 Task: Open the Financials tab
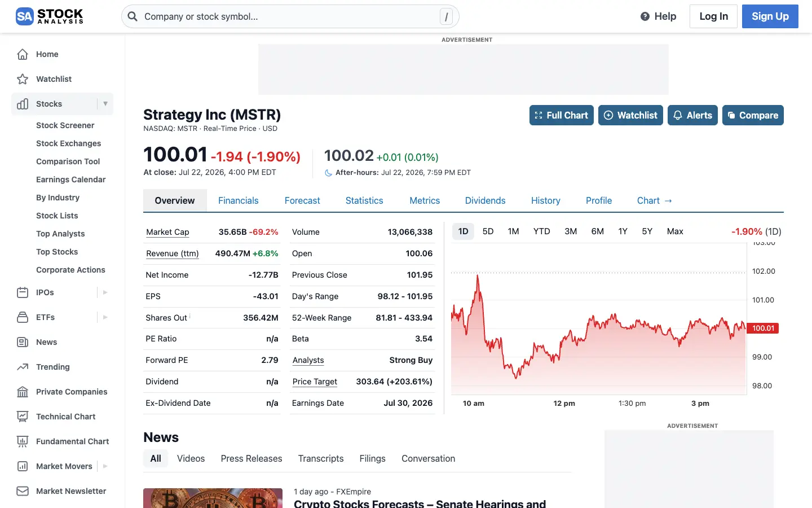coord(238,201)
